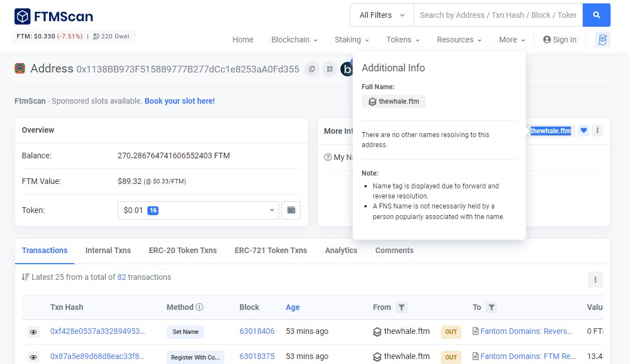This screenshot has width=629, height=364.
Task: Expand the Resources menu
Action: tap(459, 40)
